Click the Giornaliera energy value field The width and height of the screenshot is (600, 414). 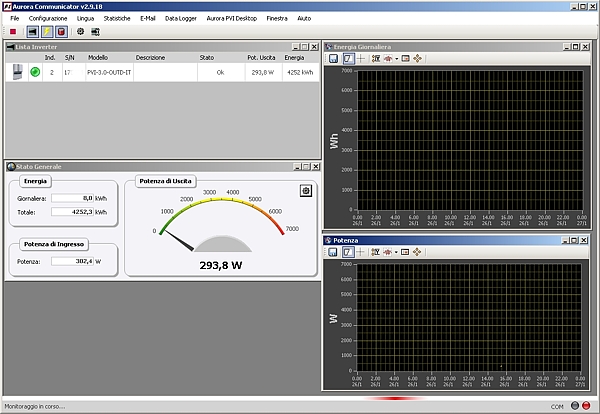72,198
